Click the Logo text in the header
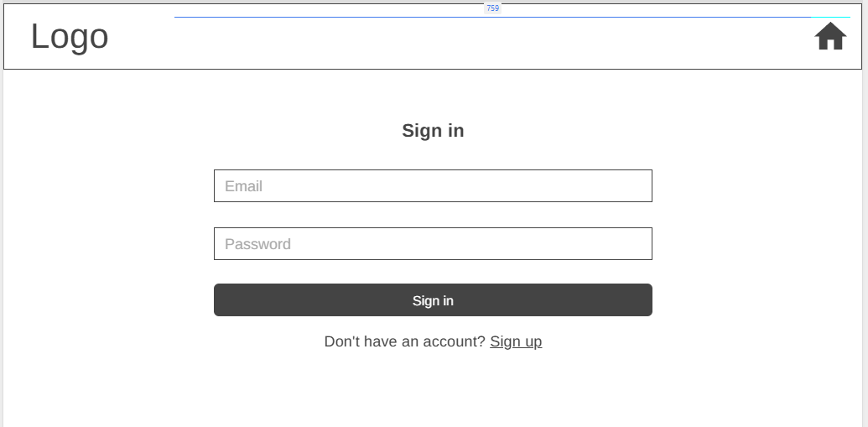Image resolution: width=868 pixels, height=427 pixels. 70,37
